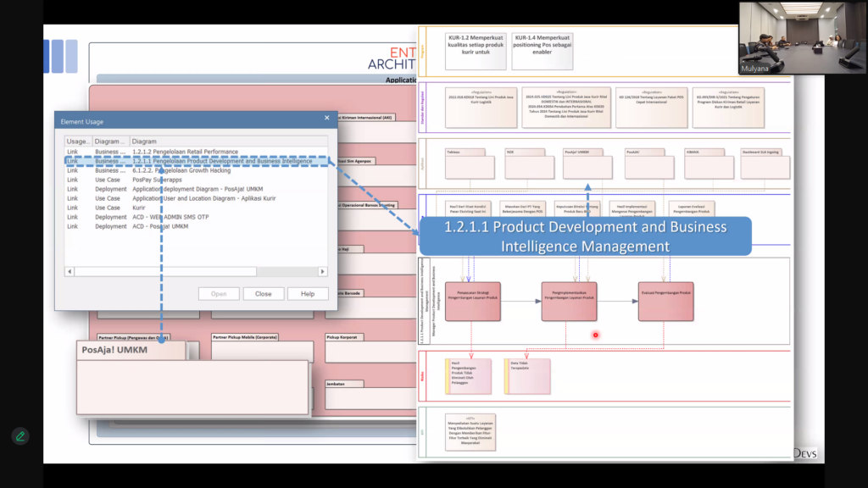Click the Diagram name column header
Screen dimensions: 868x488
coord(227,141)
